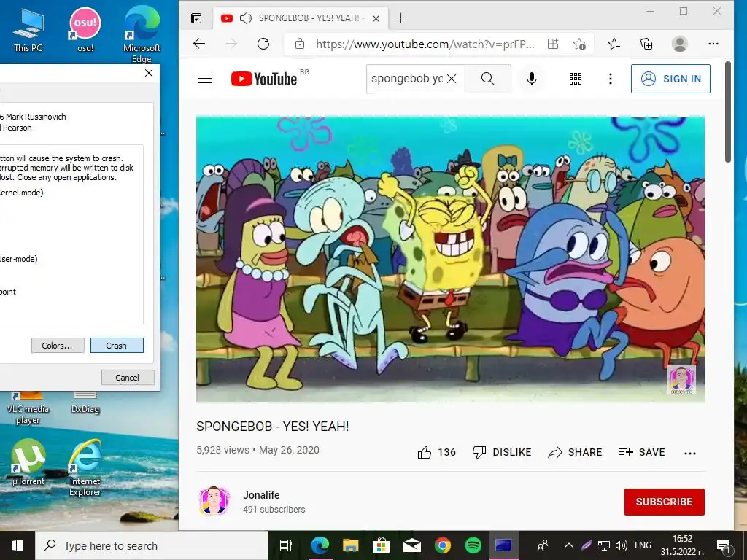Image resolution: width=747 pixels, height=560 pixels.
Task: Open Edge Favorites list
Action: point(614,44)
